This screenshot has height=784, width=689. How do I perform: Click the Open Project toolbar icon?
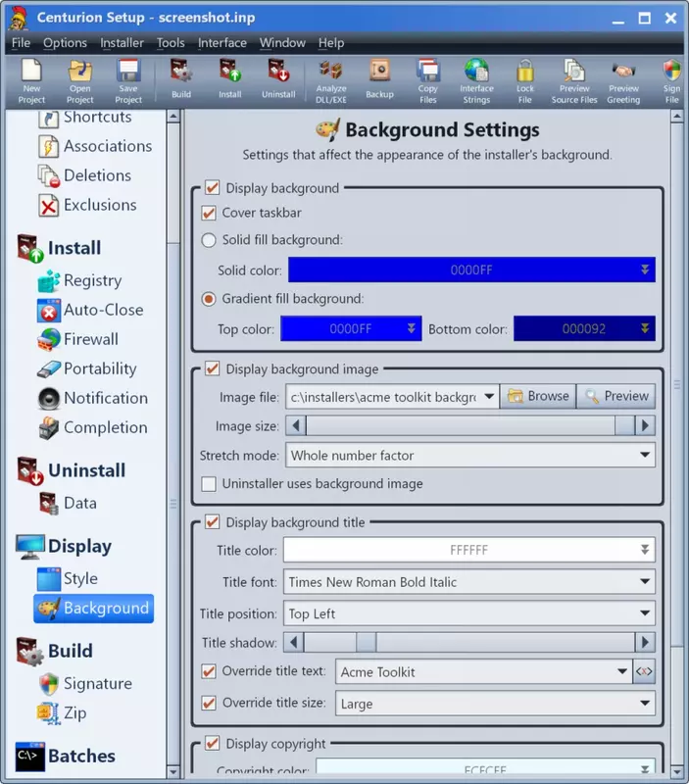coord(80,81)
